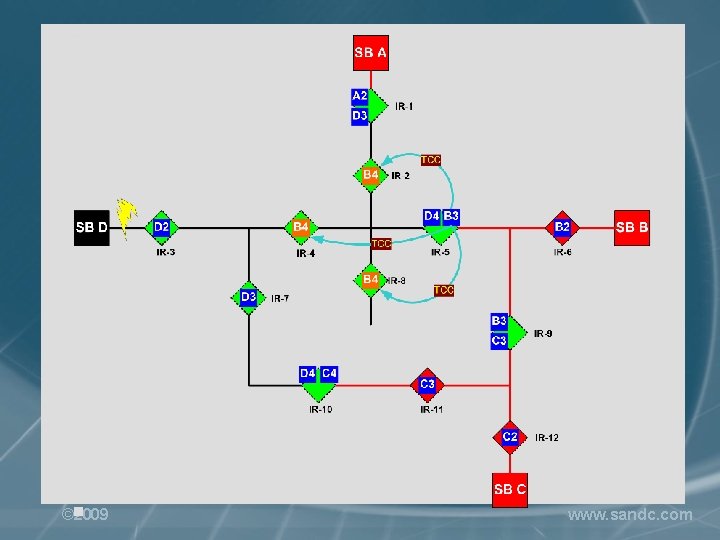Select the SB B substation box
The height and width of the screenshot is (540, 720).
coord(632,228)
